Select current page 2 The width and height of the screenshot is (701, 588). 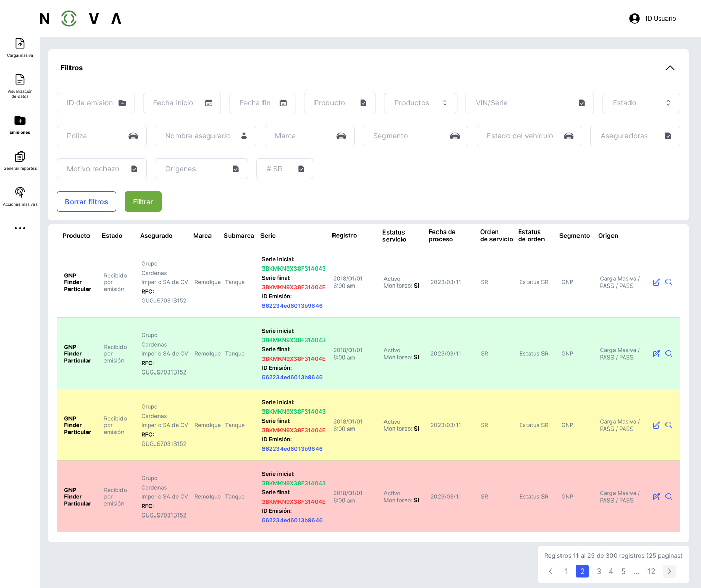coord(582,571)
